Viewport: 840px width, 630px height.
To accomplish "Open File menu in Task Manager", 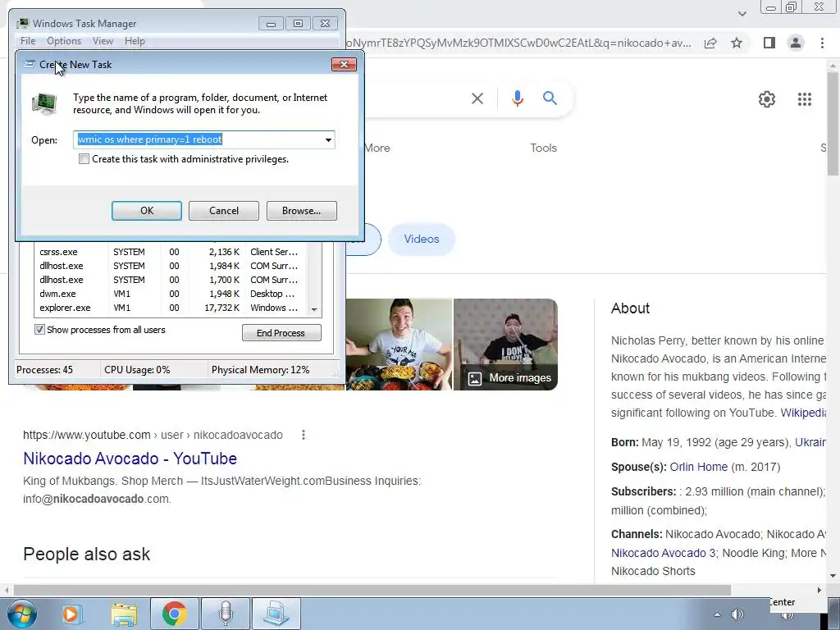I will click(28, 41).
